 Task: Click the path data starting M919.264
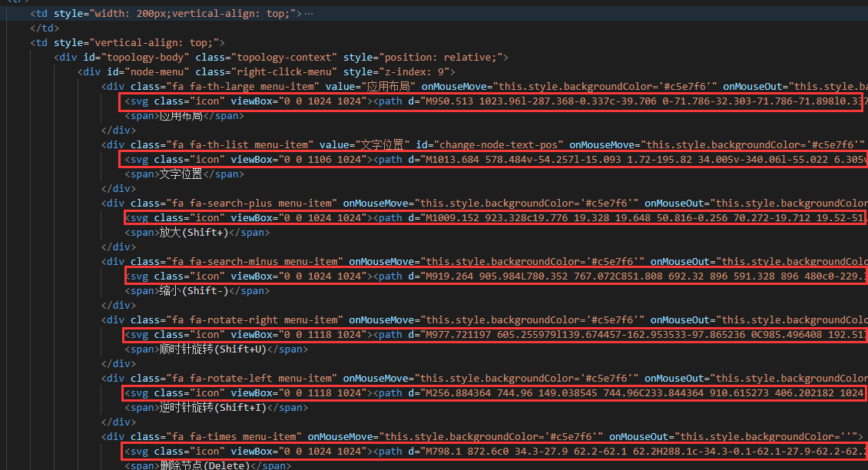pyautogui.click(x=644, y=276)
